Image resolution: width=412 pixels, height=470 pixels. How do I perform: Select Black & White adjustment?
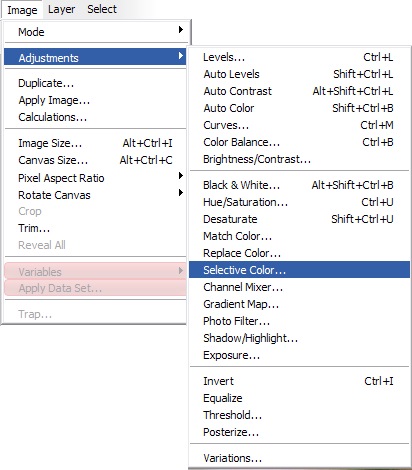point(299,185)
